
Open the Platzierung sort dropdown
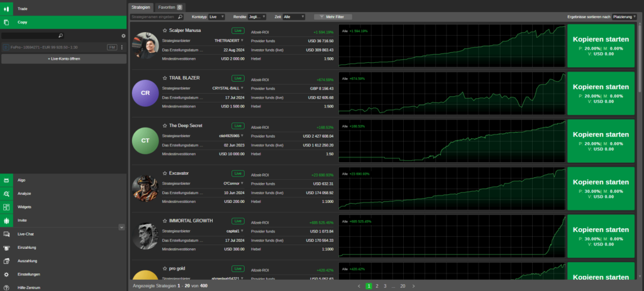625,17
